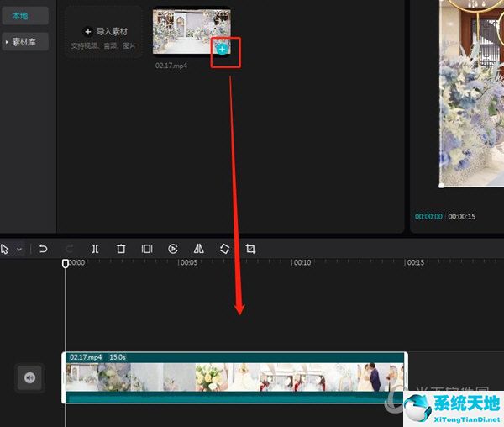Click the clip's audio waveform strip

(x=234, y=398)
